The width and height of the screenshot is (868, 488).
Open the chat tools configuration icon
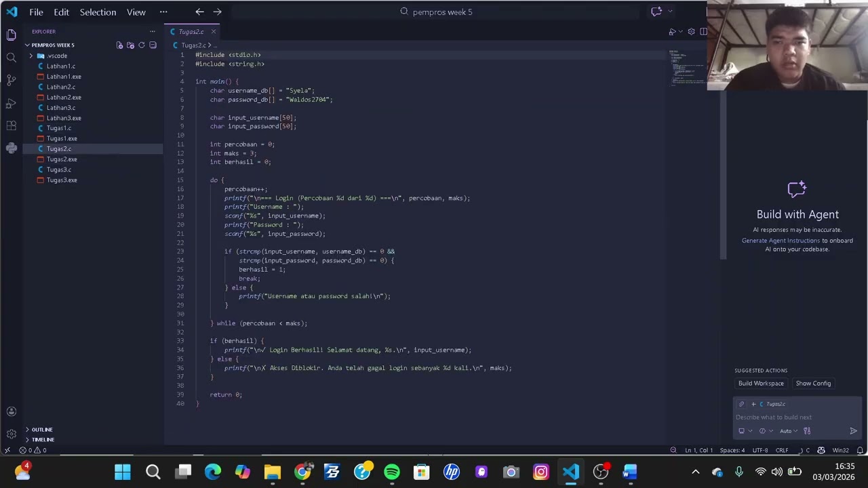807,431
